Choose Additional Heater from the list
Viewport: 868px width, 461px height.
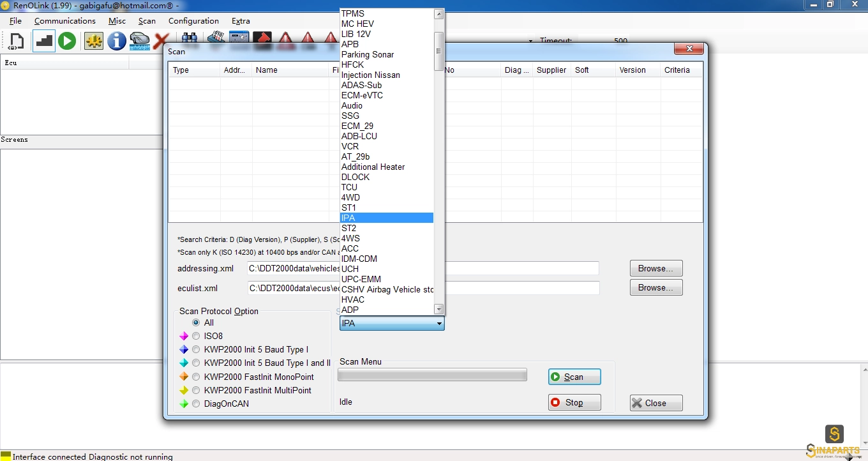(x=387, y=167)
